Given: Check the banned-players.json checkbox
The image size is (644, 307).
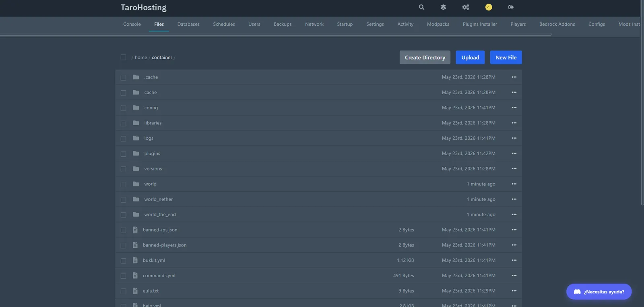Looking at the screenshot, I should [124, 245].
